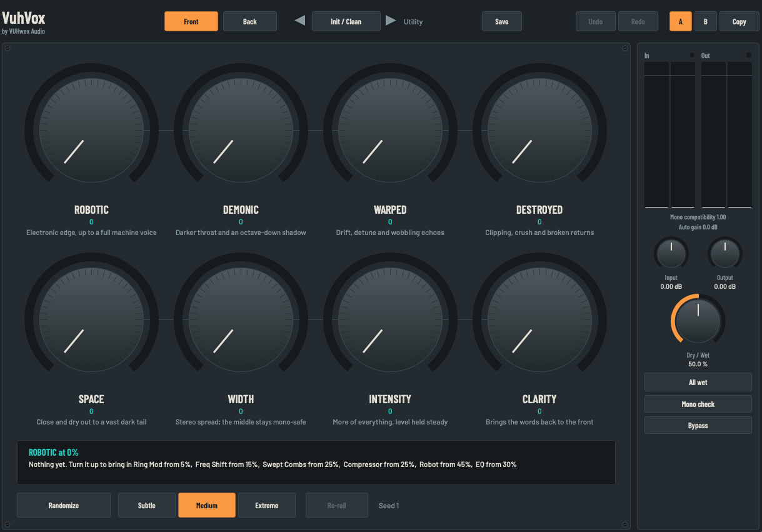762x532 pixels.
Task: Click the DESTROYED value 0
Action: [x=539, y=222]
